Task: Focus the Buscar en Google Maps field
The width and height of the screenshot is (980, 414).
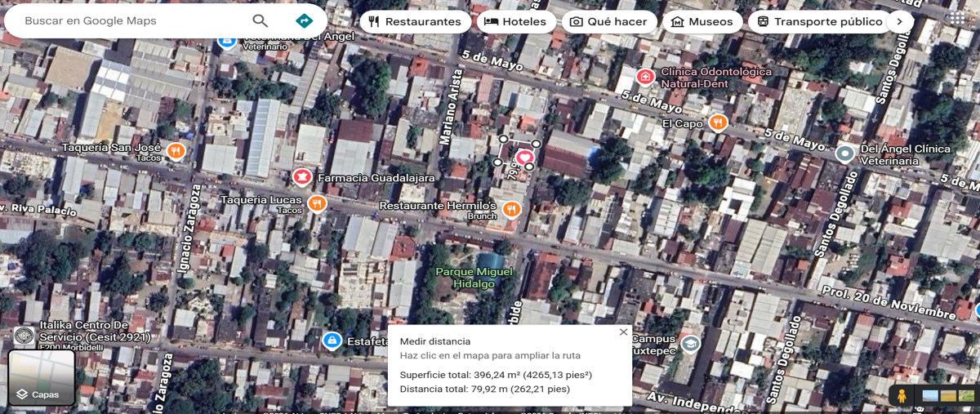Action: 131,21
